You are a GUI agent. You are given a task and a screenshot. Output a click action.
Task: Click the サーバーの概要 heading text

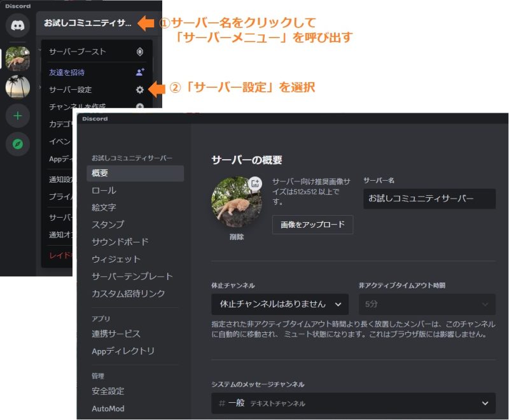pos(247,160)
